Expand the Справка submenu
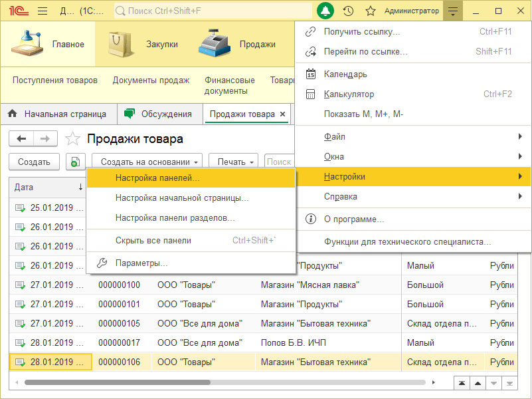Screen dimensions: 532x399 click(x=413, y=197)
